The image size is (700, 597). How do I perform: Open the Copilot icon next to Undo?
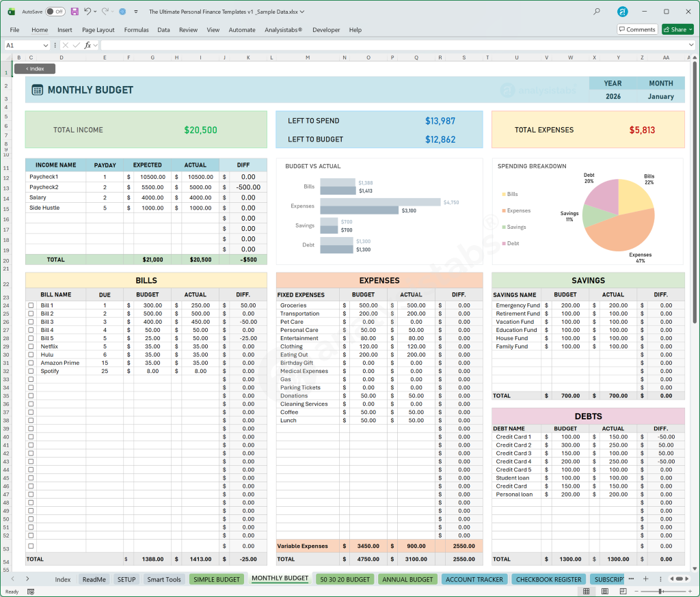[x=123, y=12]
